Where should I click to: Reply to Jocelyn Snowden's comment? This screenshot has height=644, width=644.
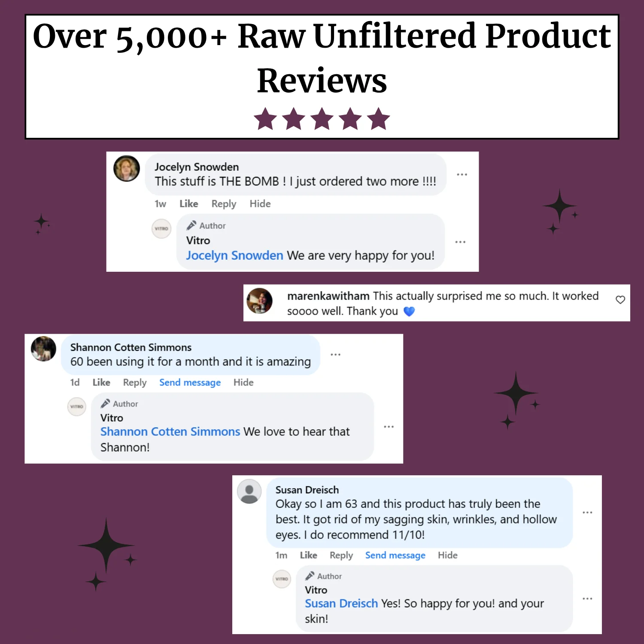[224, 204]
